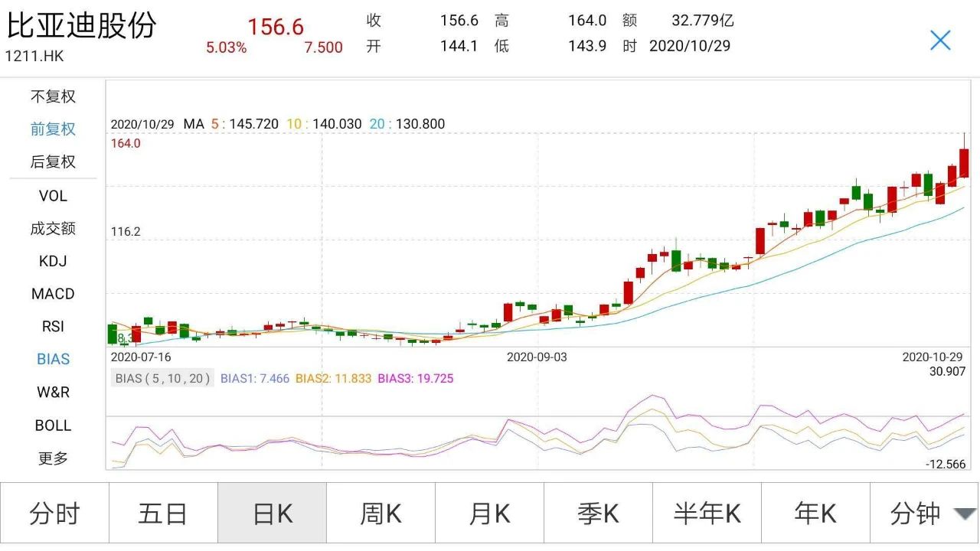The width and height of the screenshot is (980, 551).
Task: Click the MA 20 : 130.800 value
Action: coord(407,124)
